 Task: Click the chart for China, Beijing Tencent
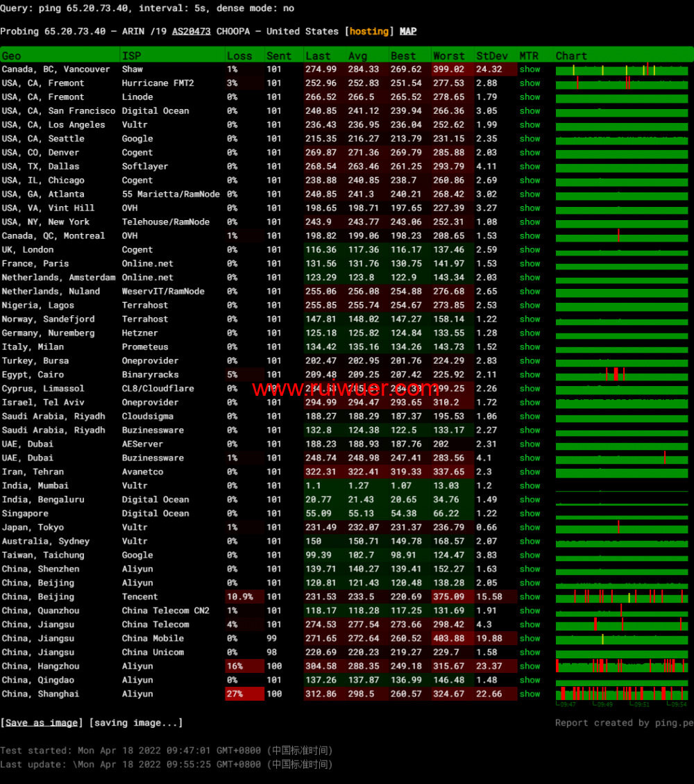tap(622, 597)
